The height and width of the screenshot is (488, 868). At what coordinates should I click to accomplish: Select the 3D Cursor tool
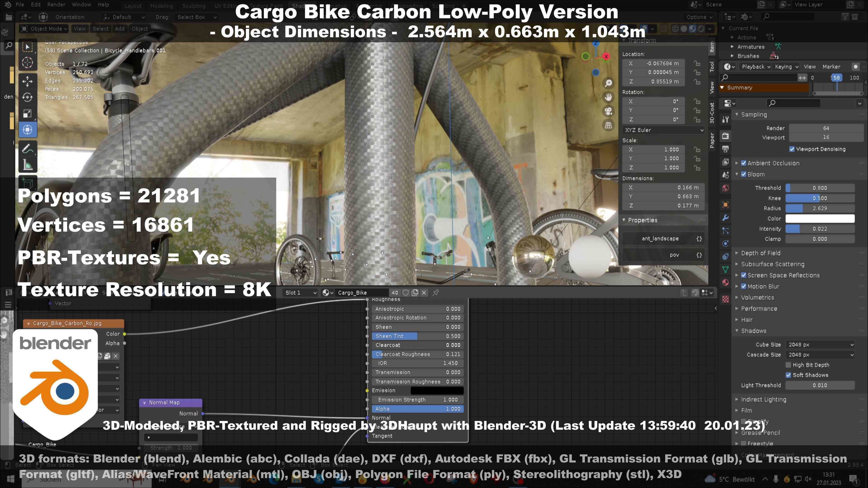click(28, 63)
